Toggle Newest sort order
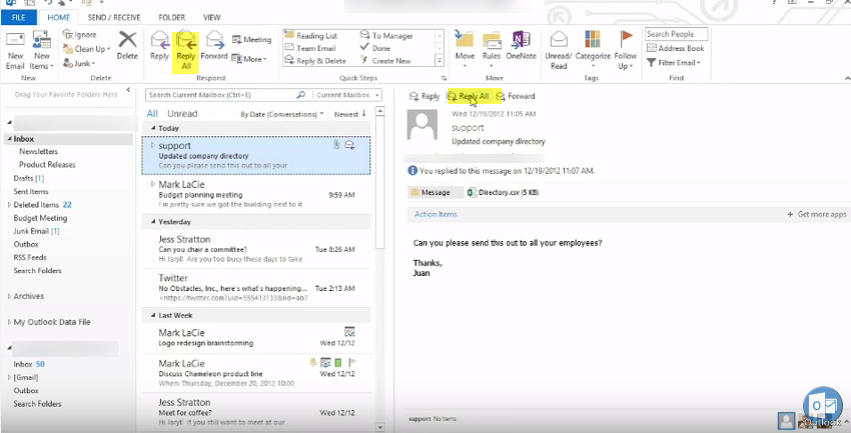Viewport: 851px width, 433px height. [351, 114]
